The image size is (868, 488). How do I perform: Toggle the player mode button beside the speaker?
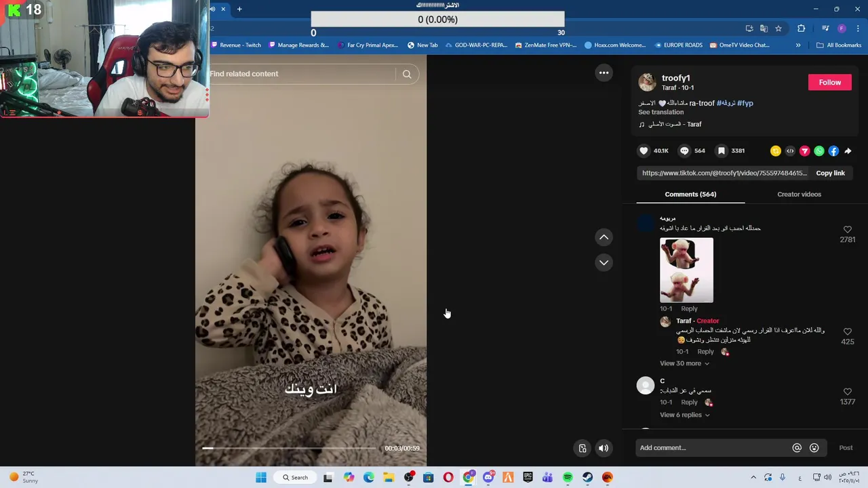[583, 448]
